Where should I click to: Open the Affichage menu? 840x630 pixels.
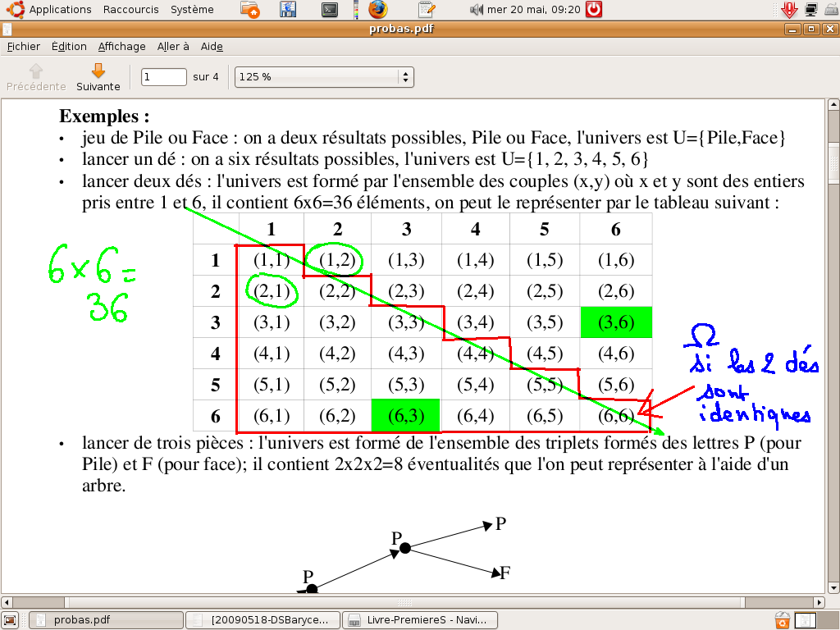(x=121, y=47)
